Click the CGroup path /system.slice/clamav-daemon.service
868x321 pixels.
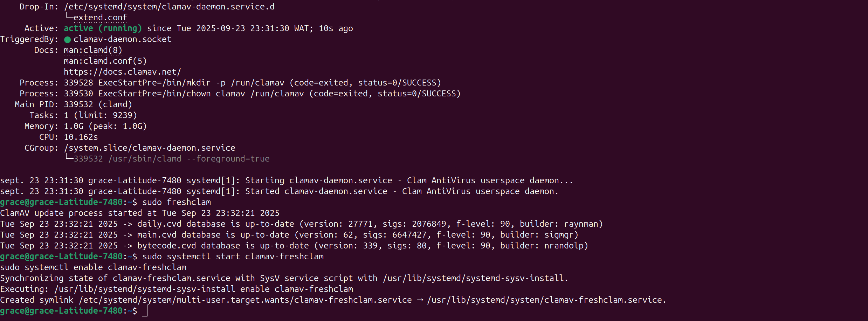click(x=150, y=148)
